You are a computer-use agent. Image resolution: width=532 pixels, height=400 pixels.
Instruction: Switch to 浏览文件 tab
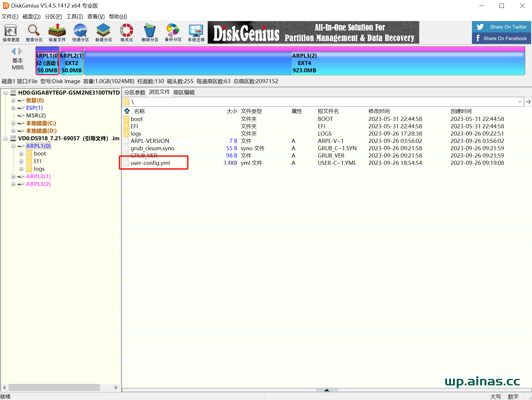pos(159,92)
